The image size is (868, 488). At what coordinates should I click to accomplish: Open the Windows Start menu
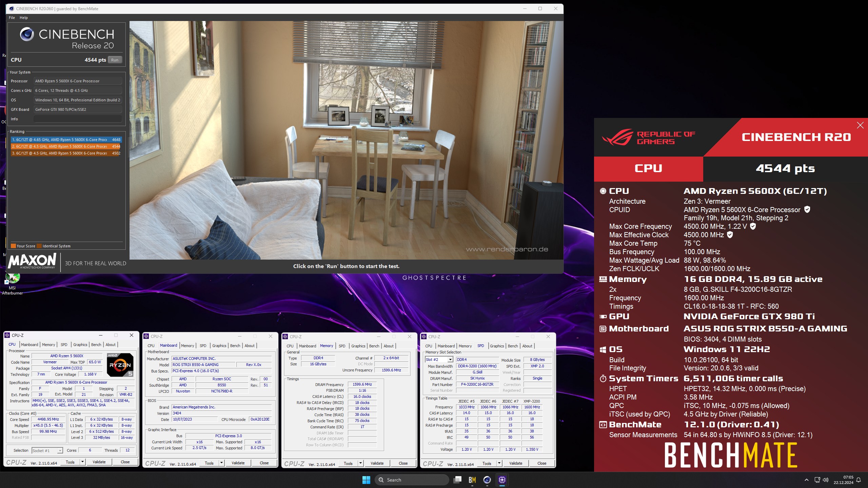(366, 480)
